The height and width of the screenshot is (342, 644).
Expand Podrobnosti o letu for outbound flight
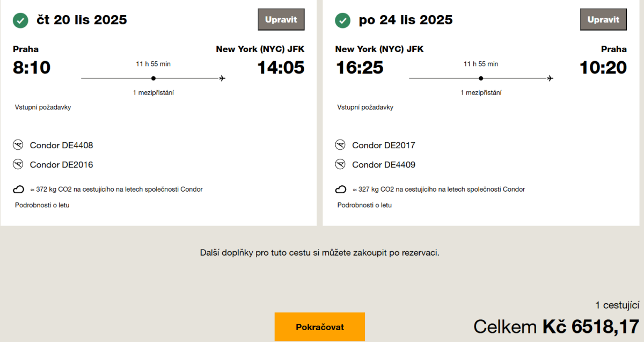[x=42, y=205]
